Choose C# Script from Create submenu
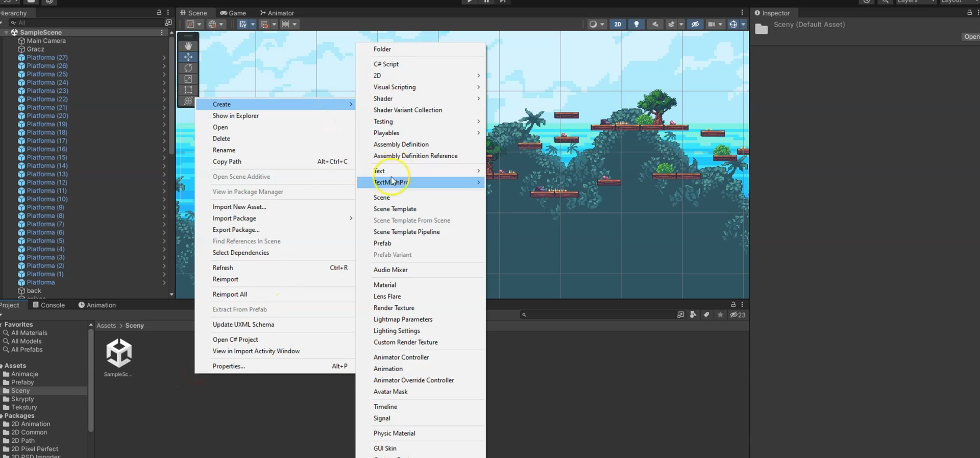980x458 pixels. [x=386, y=64]
